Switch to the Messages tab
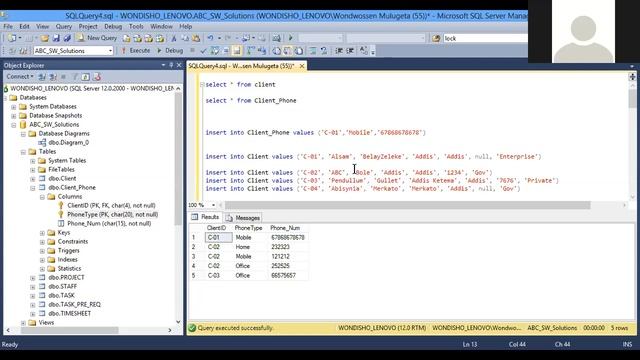 click(243, 218)
